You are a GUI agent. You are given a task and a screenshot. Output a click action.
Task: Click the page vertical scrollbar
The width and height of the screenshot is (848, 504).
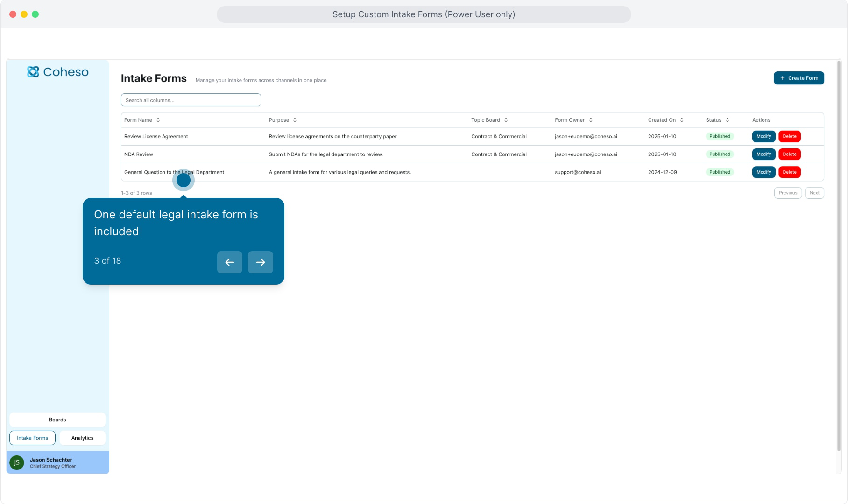(839, 257)
